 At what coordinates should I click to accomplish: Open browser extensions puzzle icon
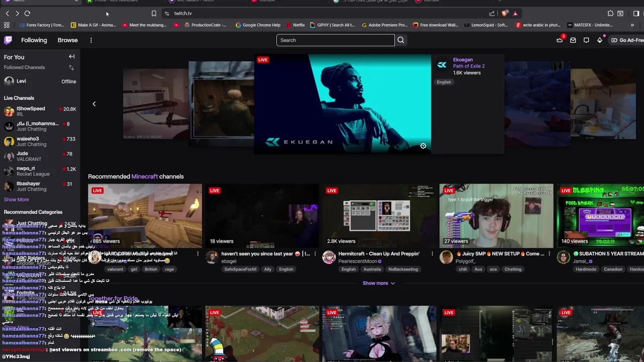pos(610,14)
